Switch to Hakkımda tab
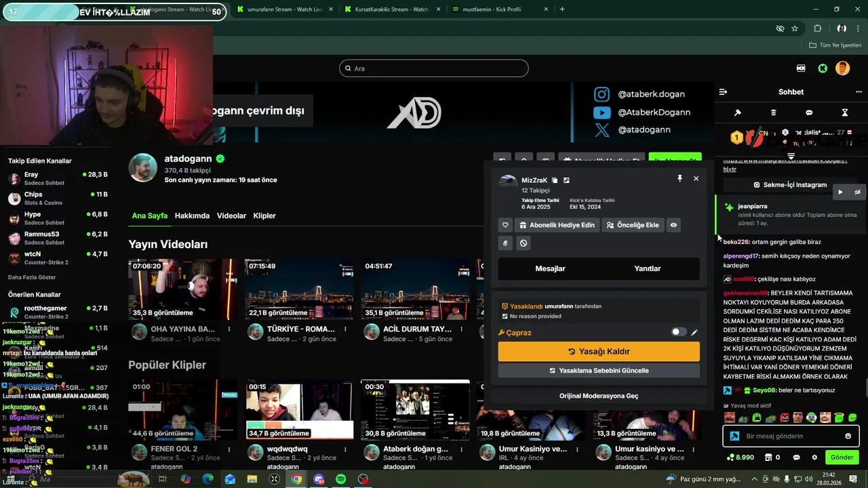This screenshot has height=488, width=868. pyautogui.click(x=192, y=216)
